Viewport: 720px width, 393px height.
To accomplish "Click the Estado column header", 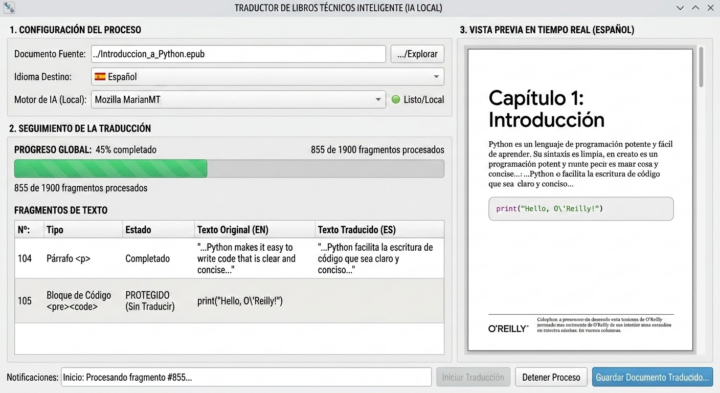I will pos(158,230).
